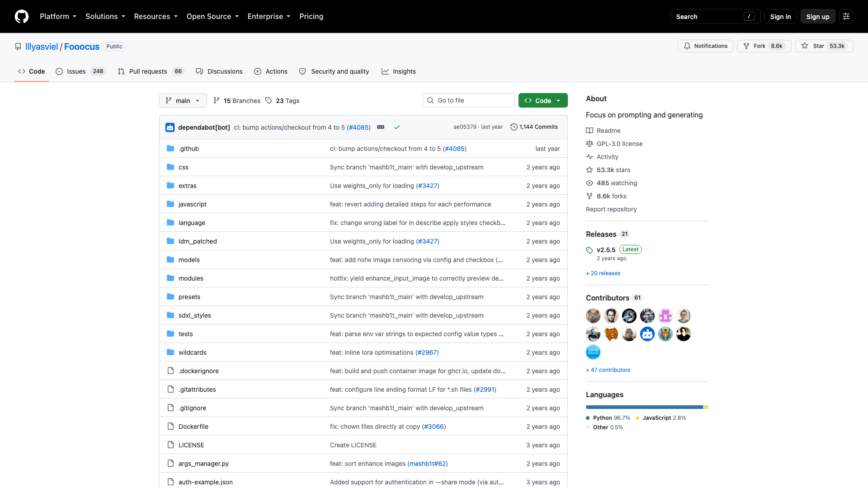Click the Sign up button
The width and height of the screenshot is (868, 488).
(x=818, y=16)
